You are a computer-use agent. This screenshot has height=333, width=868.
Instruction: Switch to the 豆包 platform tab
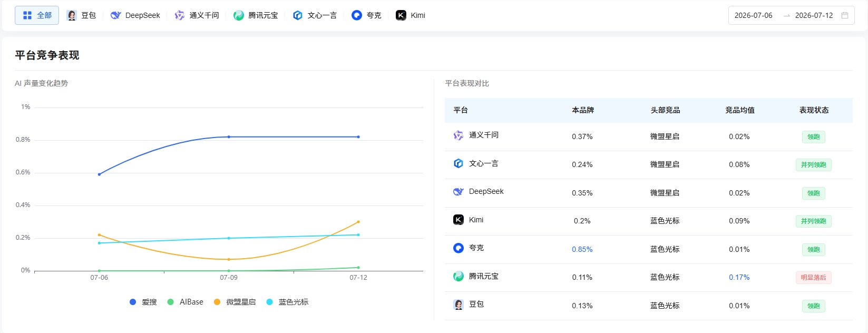(x=81, y=15)
